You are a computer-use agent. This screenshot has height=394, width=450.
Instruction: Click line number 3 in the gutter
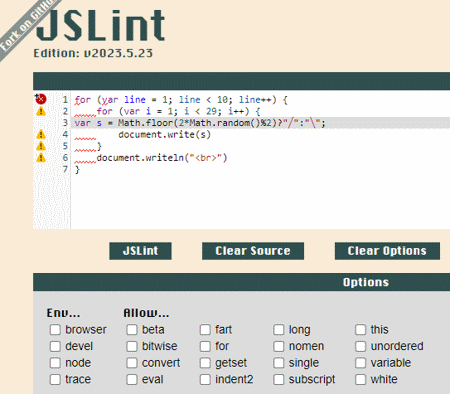pyautogui.click(x=65, y=123)
